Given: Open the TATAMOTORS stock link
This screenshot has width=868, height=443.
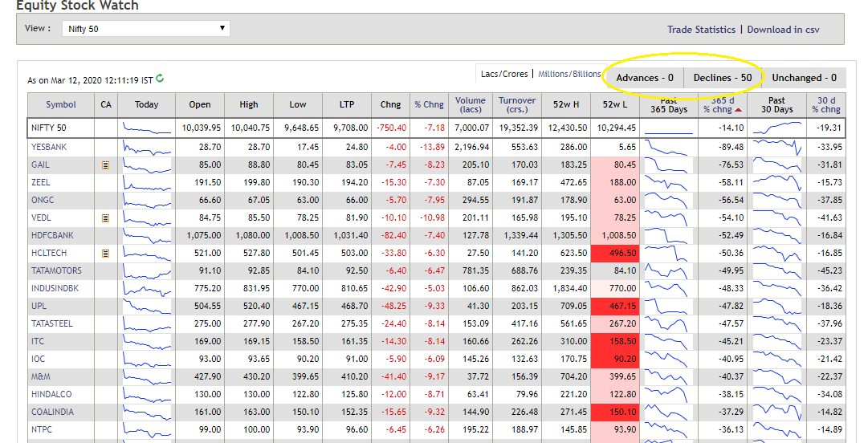Looking at the screenshot, I should [56, 271].
